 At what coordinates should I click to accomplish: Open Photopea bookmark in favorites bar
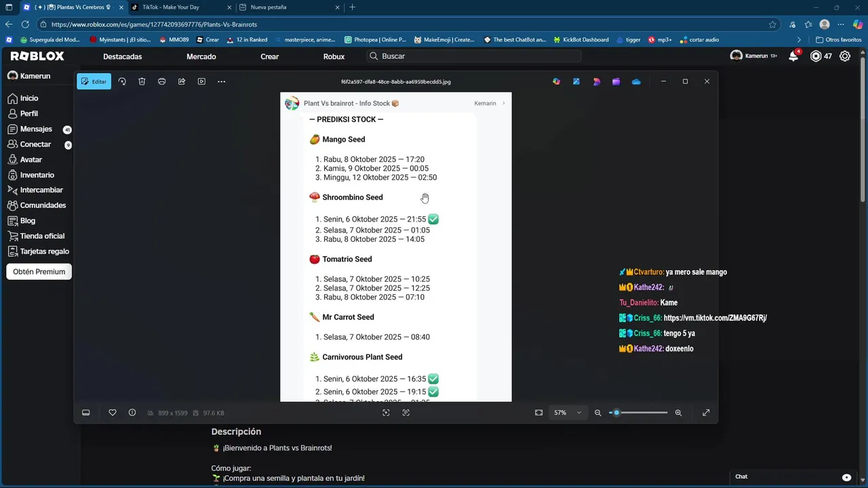pos(375,39)
